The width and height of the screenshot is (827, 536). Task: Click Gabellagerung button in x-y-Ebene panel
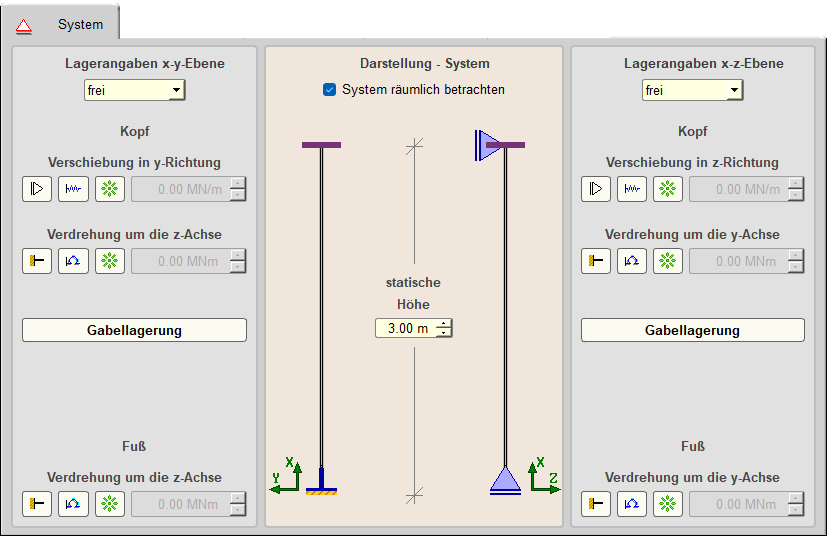(x=134, y=330)
